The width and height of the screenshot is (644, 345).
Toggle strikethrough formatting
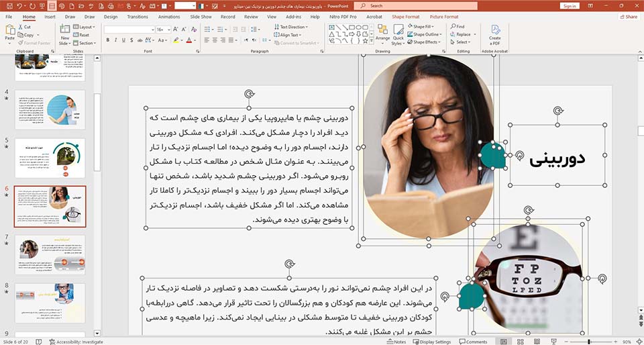tap(140, 40)
